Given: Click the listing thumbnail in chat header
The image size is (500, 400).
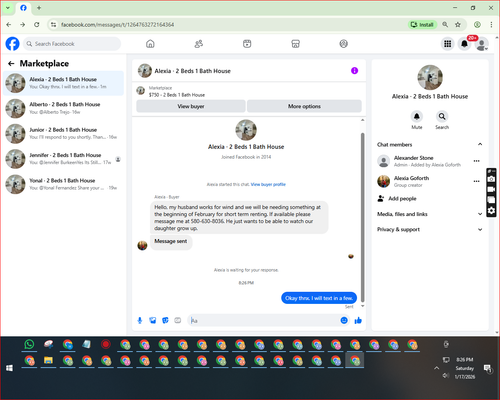Looking at the screenshot, I should point(145,71).
